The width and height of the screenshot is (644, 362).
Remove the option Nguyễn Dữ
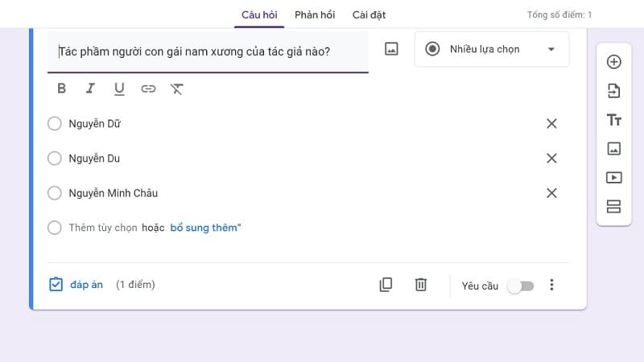551,124
